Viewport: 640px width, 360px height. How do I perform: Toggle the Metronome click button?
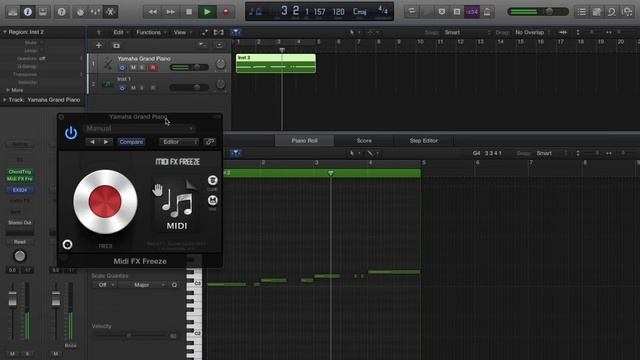[487, 12]
